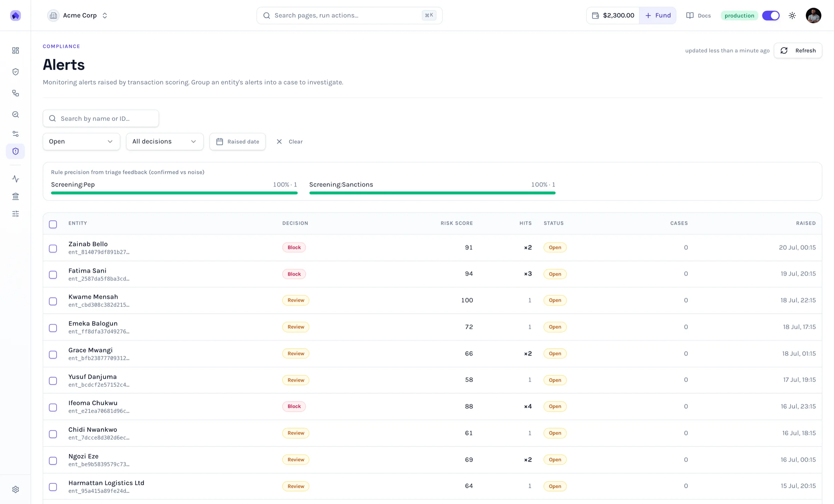Open the shield-check icon in sidebar

point(15,72)
